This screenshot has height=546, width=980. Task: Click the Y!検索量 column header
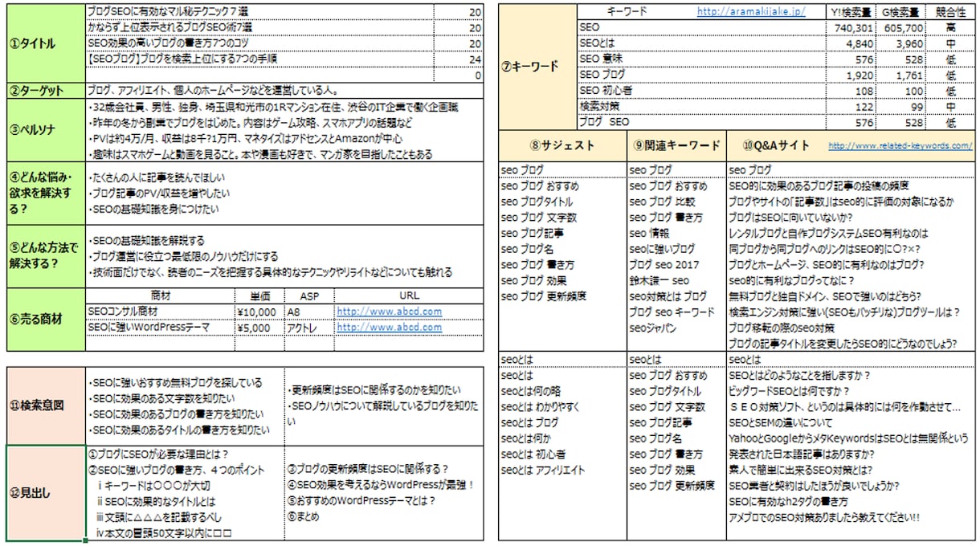(851, 12)
